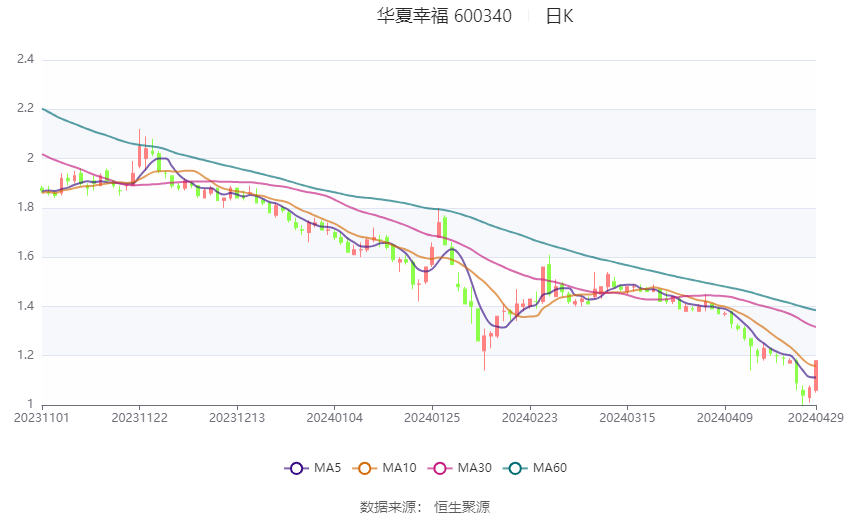Toggle the MA10 legend series
The image size is (850, 517).
tap(384, 468)
